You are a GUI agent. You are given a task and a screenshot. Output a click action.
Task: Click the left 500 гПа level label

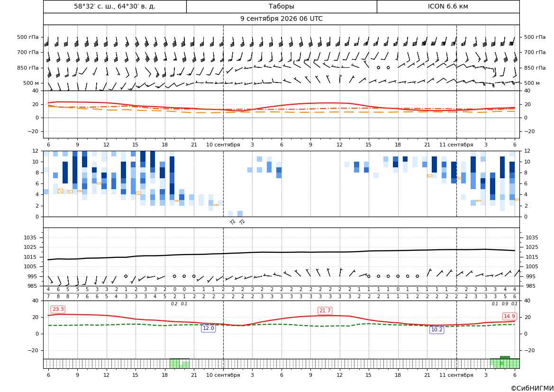click(x=27, y=37)
